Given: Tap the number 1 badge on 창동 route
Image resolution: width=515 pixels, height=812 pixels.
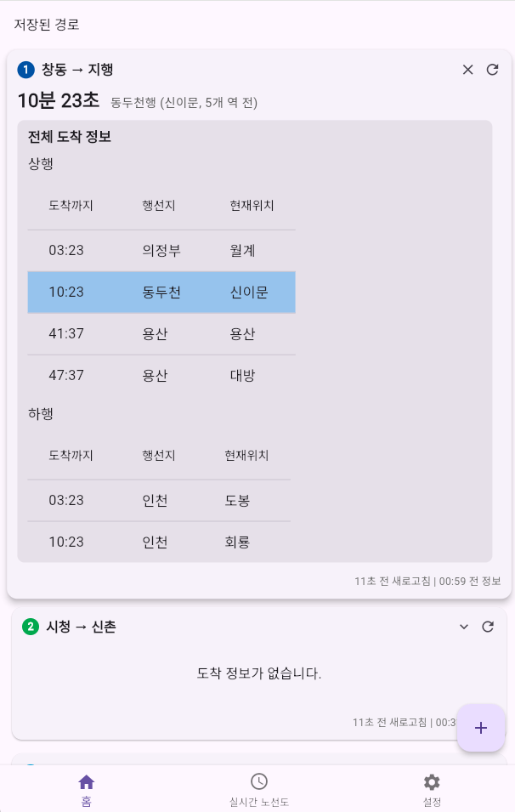Looking at the screenshot, I should [x=25, y=70].
